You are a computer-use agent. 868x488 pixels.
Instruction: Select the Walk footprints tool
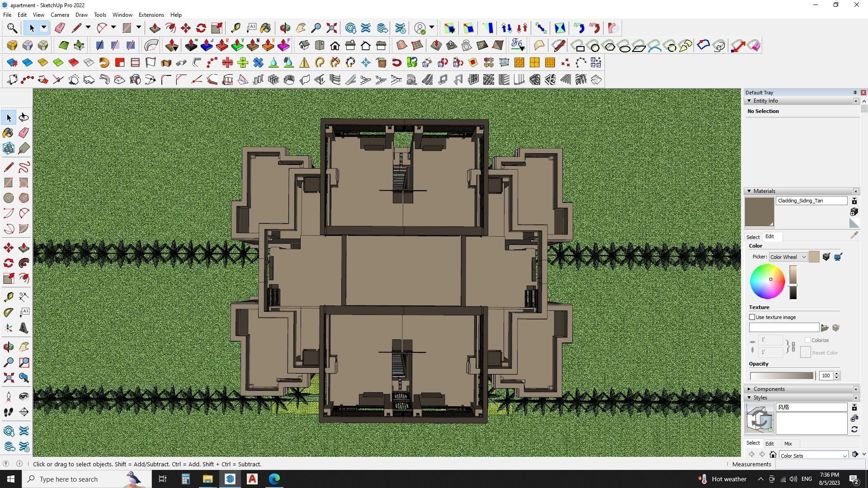8,412
